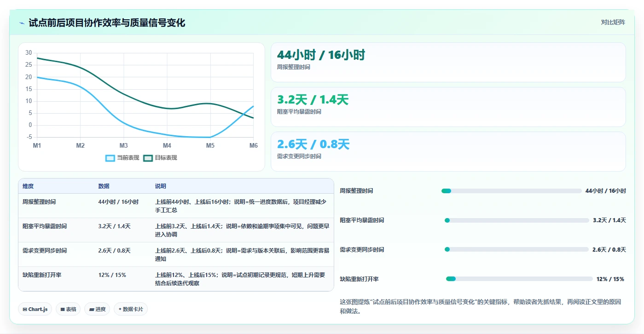This screenshot has height=334, width=644.
Task: Click the Chart.js chip icon
Action: 25,310
